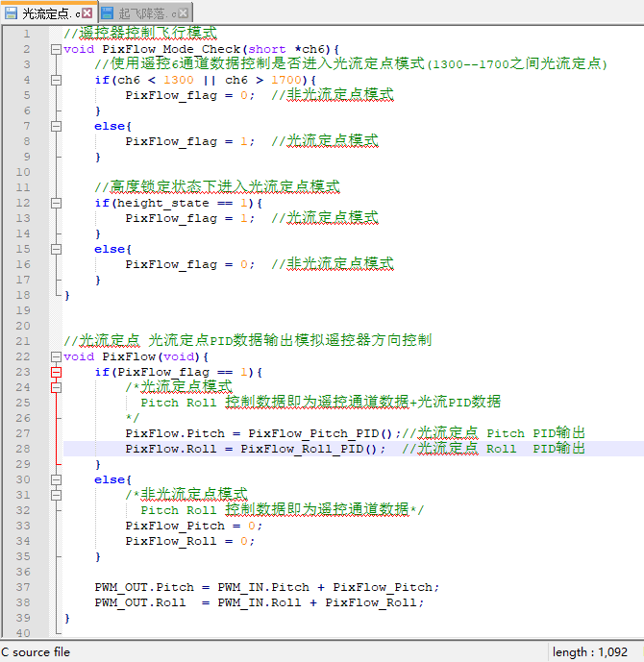Click PixFlow.Roll on line 28
The height and width of the screenshot is (662, 644).
(x=171, y=449)
